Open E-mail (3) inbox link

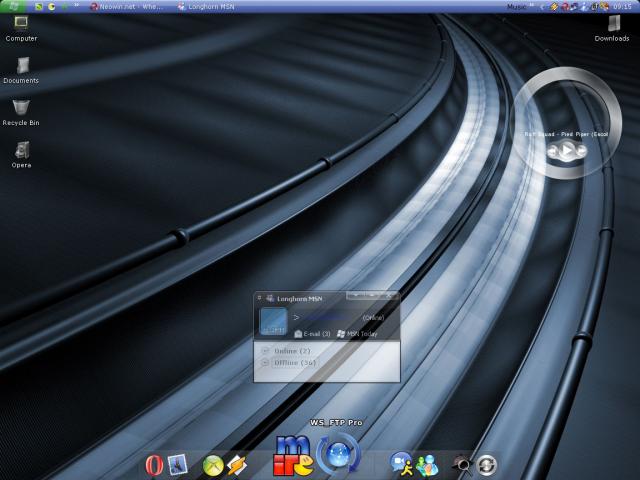point(312,334)
